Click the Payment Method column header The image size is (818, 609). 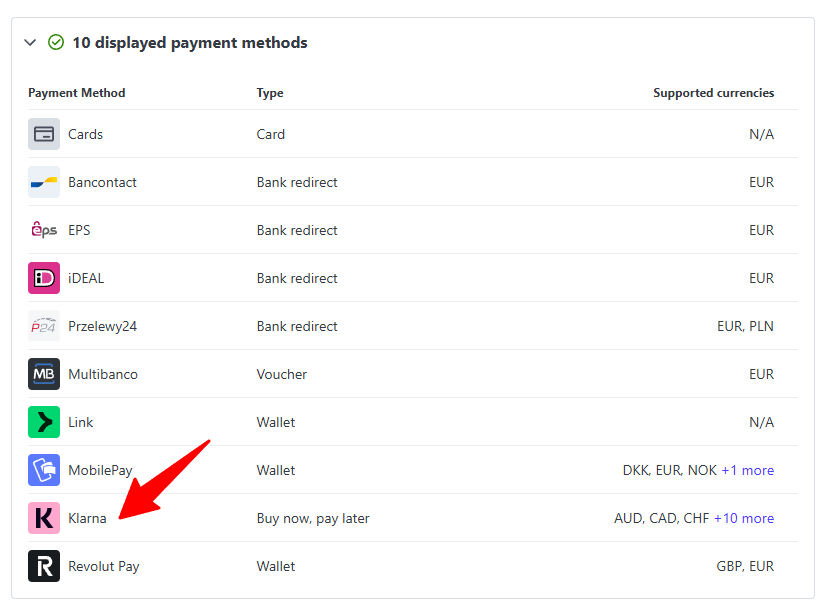[x=77, y=93]
